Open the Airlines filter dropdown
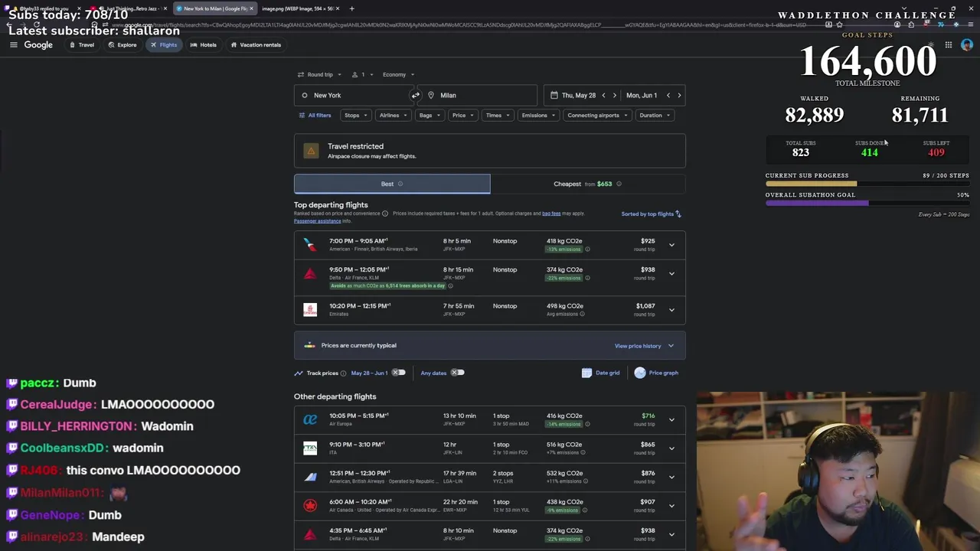 point(394,115)
